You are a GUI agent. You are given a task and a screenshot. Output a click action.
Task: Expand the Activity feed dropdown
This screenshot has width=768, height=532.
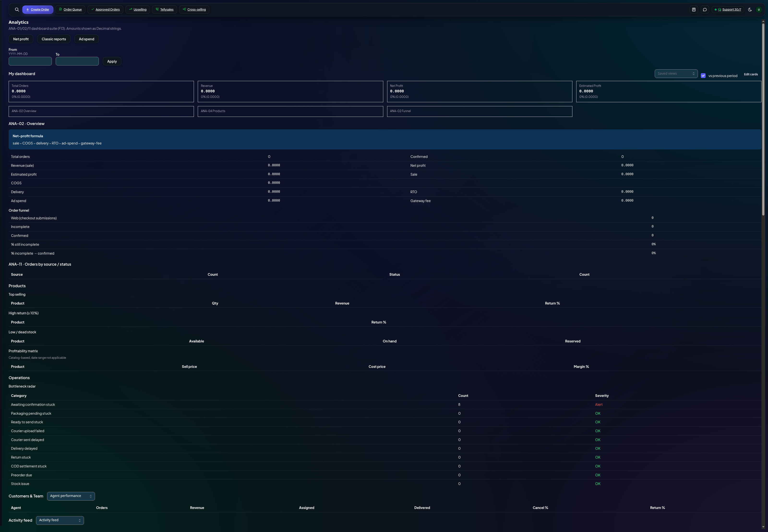click(x=60, y=520)
